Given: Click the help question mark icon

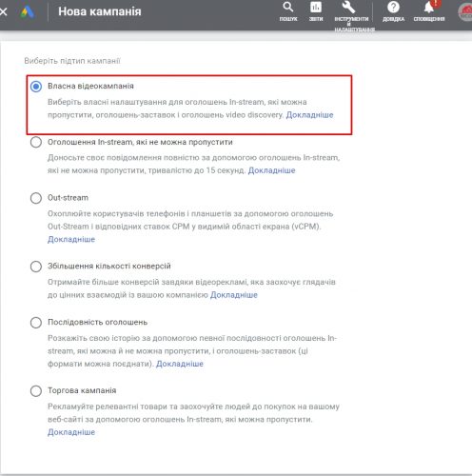Looking at the screenshot, I should [393, 7].
